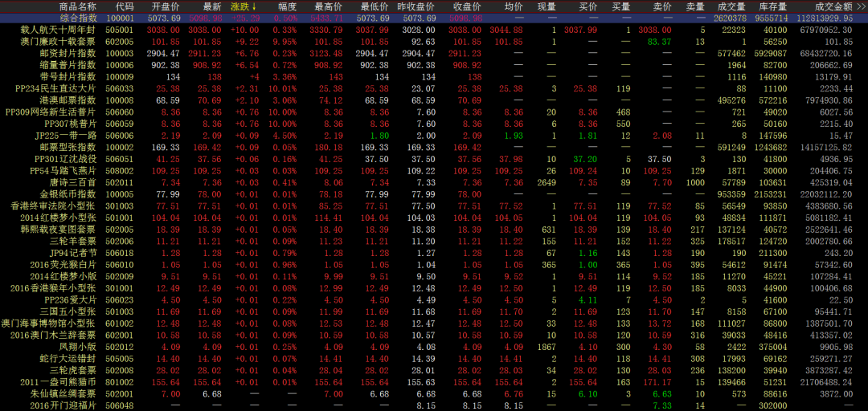Select the 2016澳门木兰辞套票 row
Image resolution: width=868 pixels, height=411 pixels.
[x=434, y=335]
